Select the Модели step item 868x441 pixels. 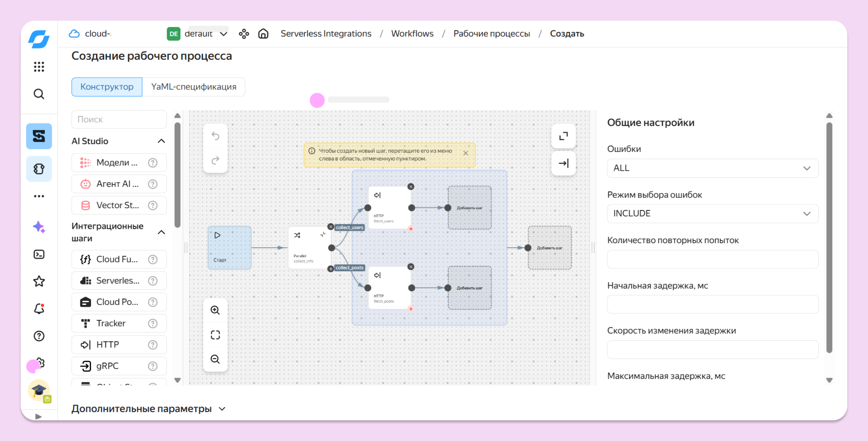[119, 163]
